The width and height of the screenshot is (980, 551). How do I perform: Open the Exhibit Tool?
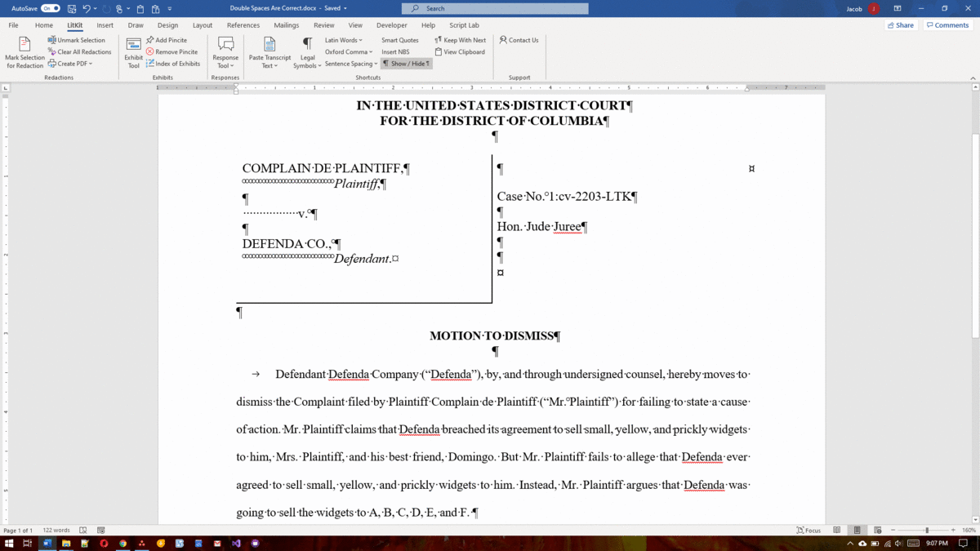point(134,52)
